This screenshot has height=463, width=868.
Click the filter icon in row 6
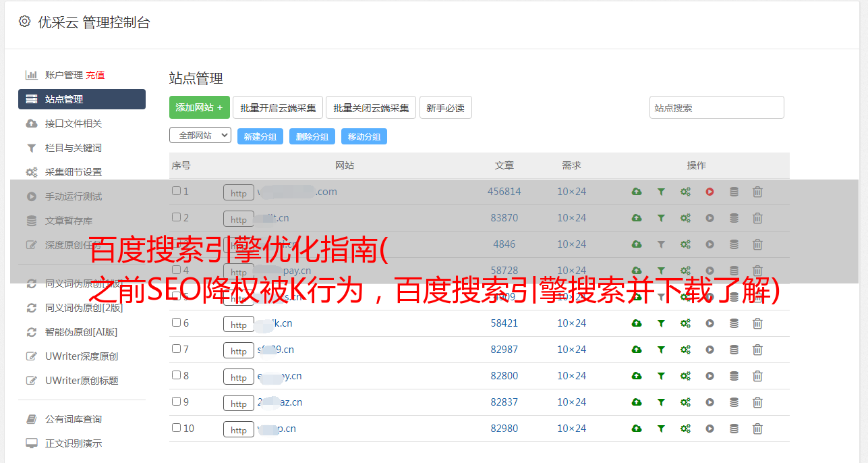pyautogui.click(x=661, y=323)
